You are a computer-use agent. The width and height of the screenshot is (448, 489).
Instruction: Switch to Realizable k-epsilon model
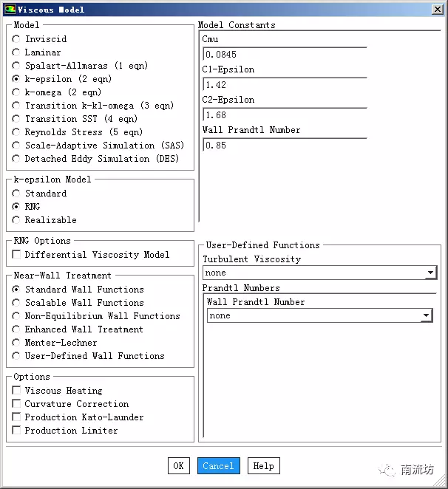16,220
